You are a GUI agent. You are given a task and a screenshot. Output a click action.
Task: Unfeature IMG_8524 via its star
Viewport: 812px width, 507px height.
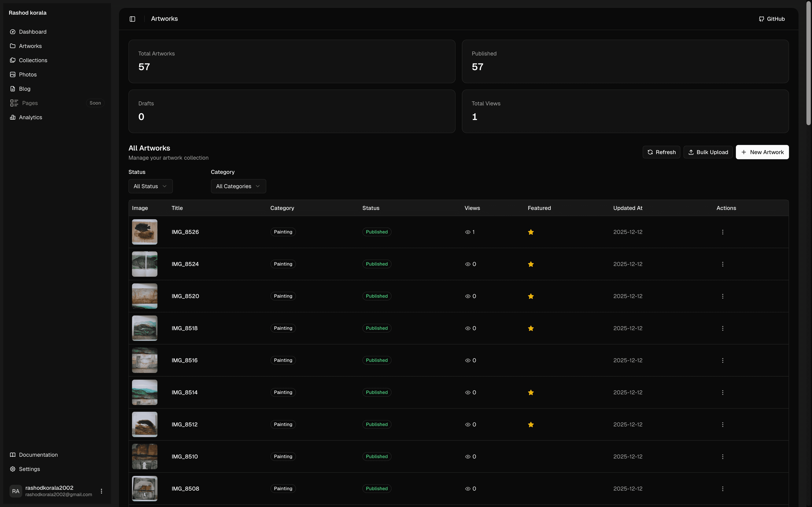(531, 264)
